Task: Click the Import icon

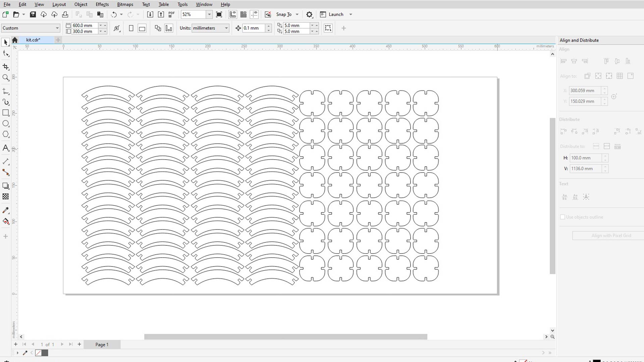Action: (x=150, y=14)
